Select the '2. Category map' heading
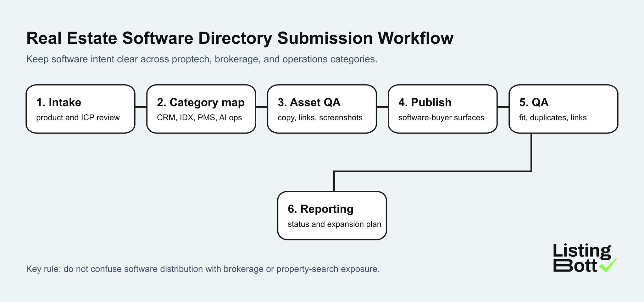 [201, 102]
